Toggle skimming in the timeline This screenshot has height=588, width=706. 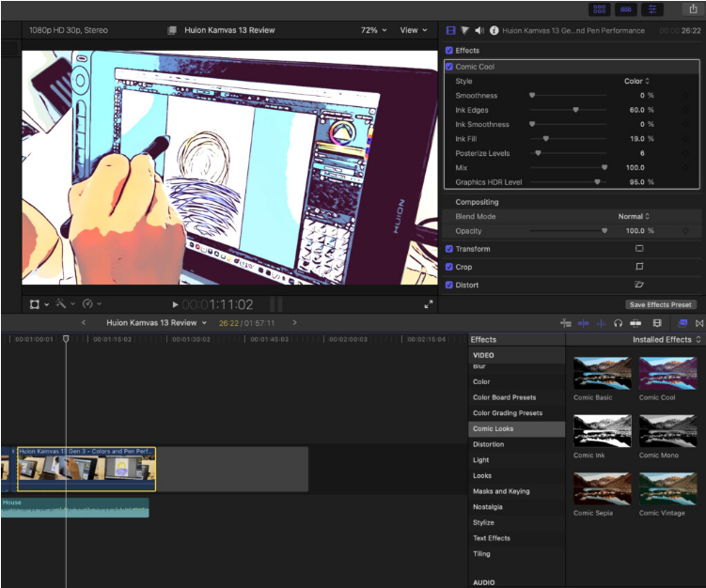[583, 323]
